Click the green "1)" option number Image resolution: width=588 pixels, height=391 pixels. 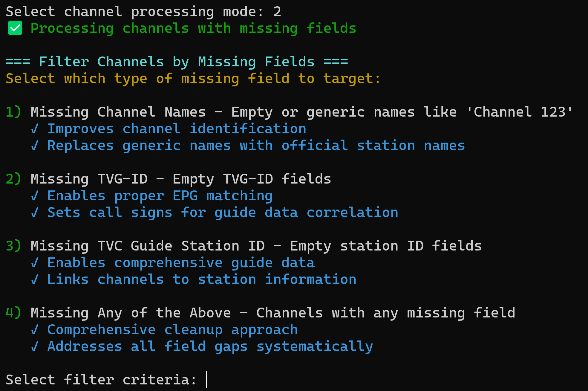[13, 112]
